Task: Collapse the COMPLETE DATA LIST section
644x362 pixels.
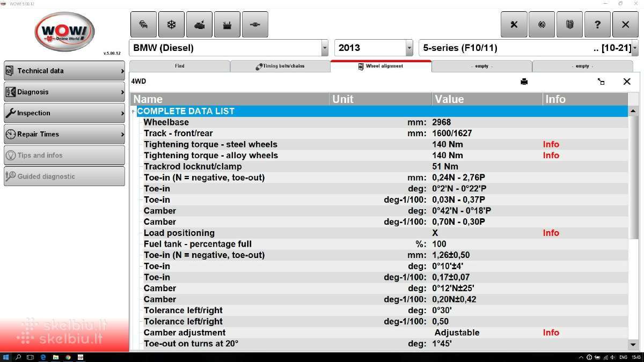Action: click(x=134, y=111)
